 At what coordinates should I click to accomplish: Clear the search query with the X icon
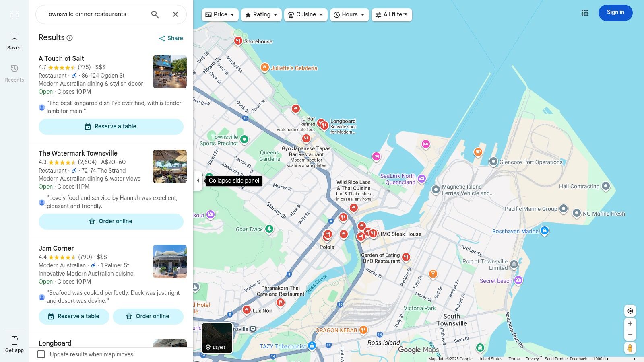[175, 14]
